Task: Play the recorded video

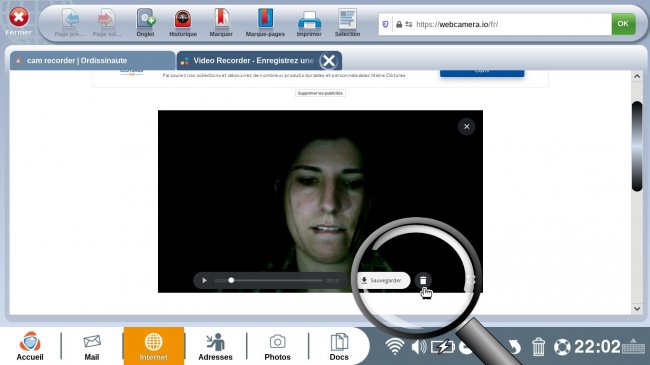Action: point(204,281)
